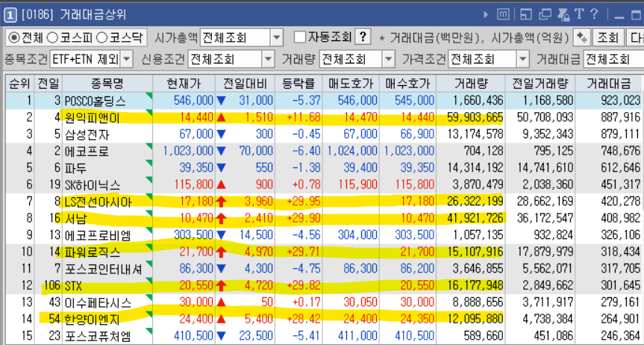Screen dimensions: 644x345
Task: Click the +11.68 change rate cell
Action: tap(304, 117)
